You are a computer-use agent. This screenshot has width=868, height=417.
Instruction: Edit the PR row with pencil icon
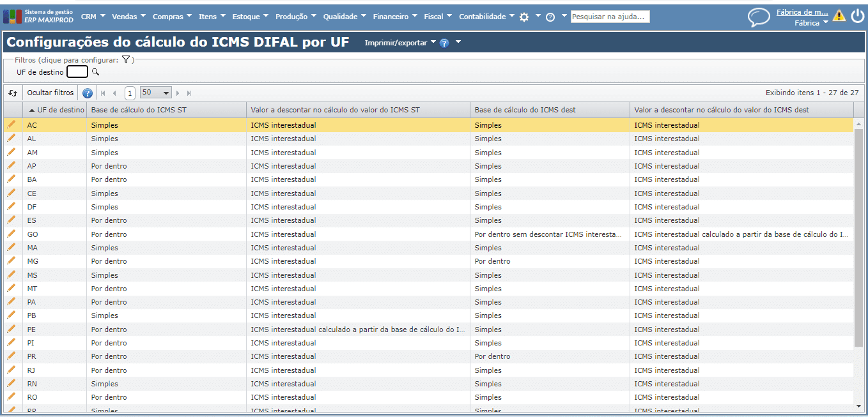11,356
